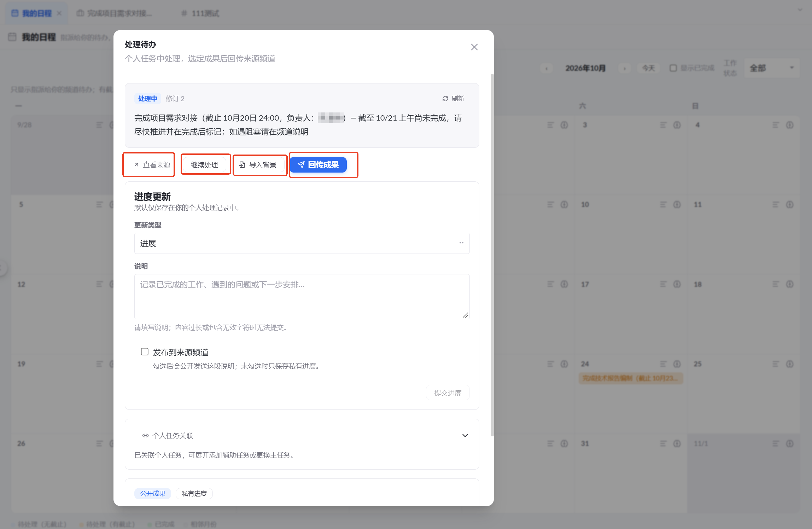This screenshot has height=529, width=812.
Task: Click the info icon on 11/1 cell
Action: click(790, 443)
